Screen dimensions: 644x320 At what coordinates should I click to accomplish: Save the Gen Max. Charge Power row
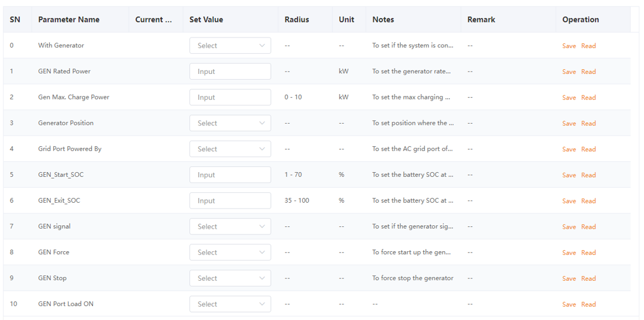tap(569, 98)
